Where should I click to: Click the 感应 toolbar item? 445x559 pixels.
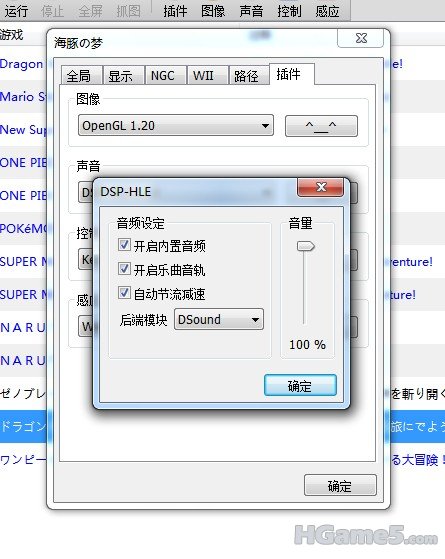(x=327, y=11)
